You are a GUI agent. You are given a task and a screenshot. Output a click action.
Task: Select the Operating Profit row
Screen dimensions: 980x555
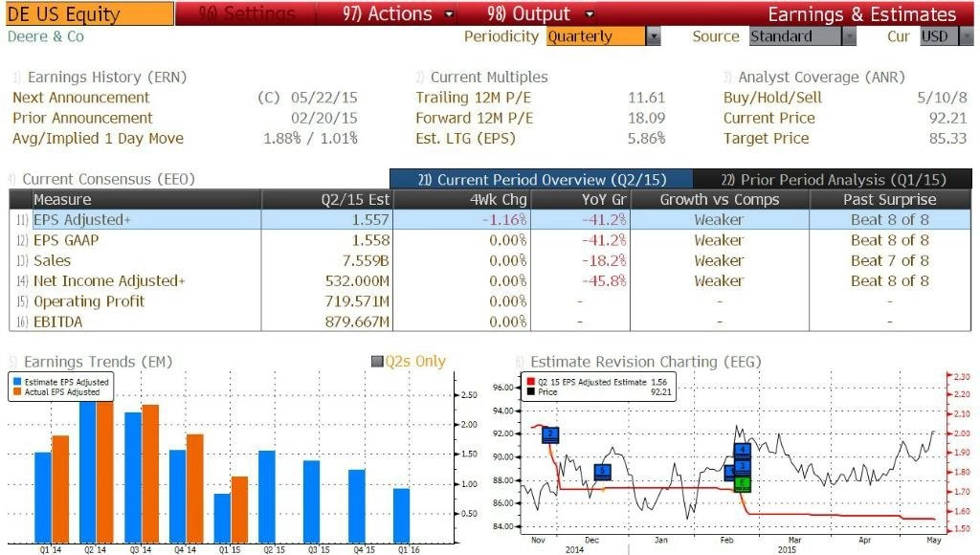490,301
